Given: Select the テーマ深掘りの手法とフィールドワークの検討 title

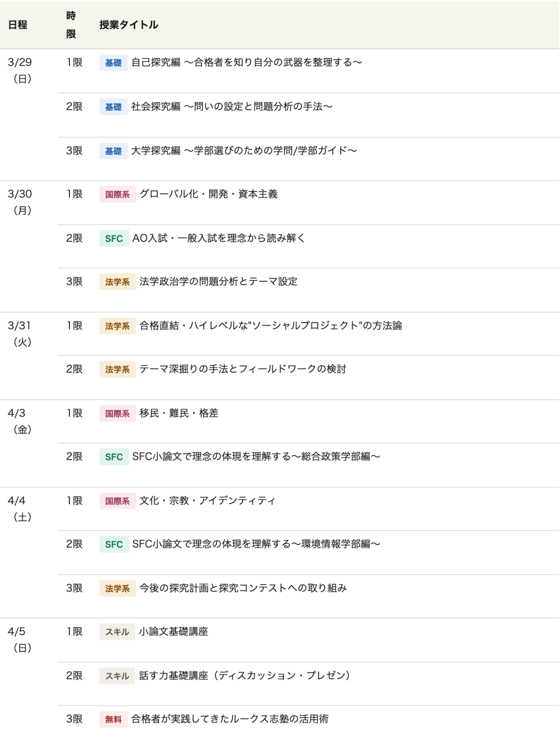Looking at the screenshot, I should pos(242,369).
